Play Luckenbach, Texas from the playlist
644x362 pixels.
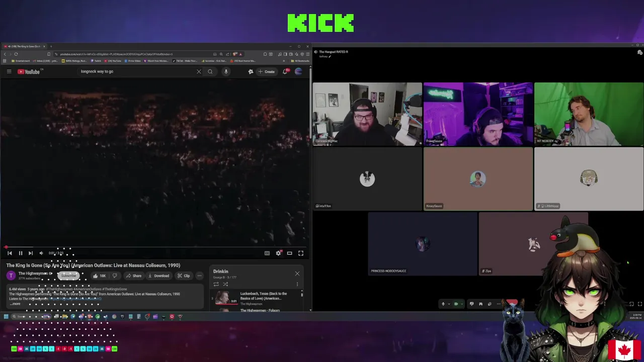point(257,298)
